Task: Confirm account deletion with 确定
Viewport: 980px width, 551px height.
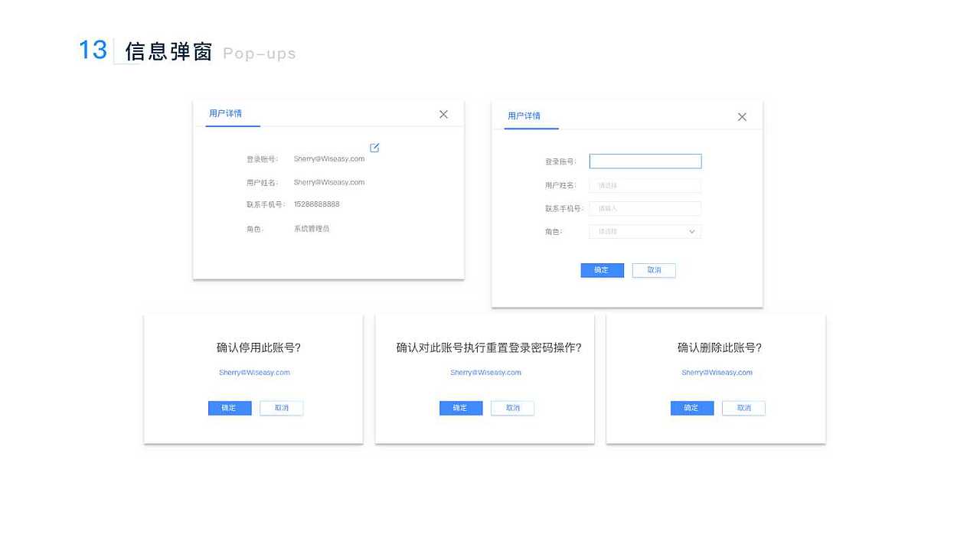Action: coord(691,408)
